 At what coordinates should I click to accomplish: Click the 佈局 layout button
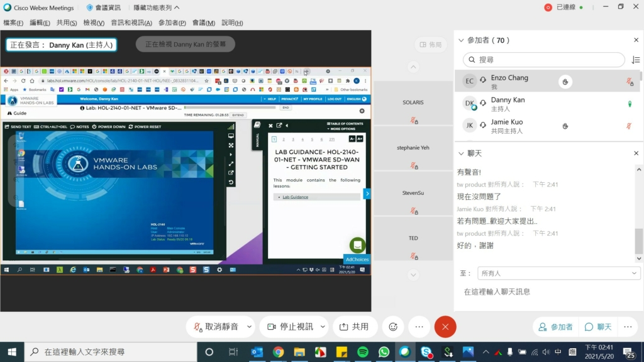click(430, 45)
